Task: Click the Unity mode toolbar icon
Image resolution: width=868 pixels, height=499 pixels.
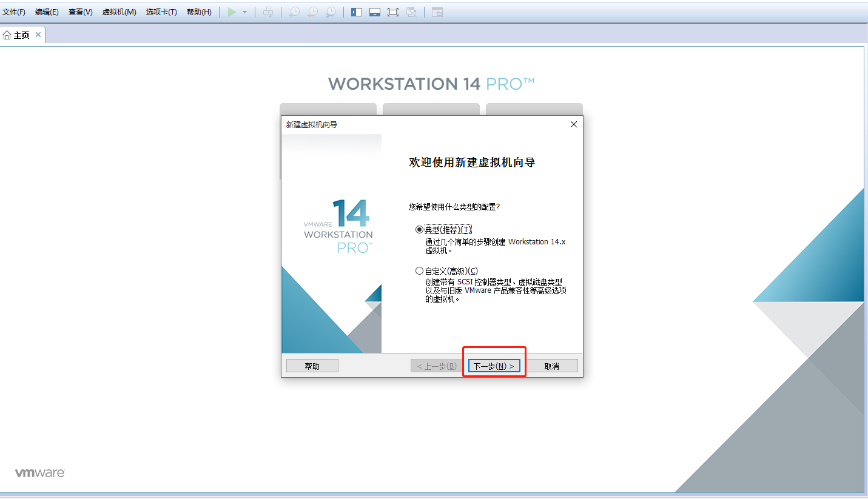Action: click(x=411, y=12)
